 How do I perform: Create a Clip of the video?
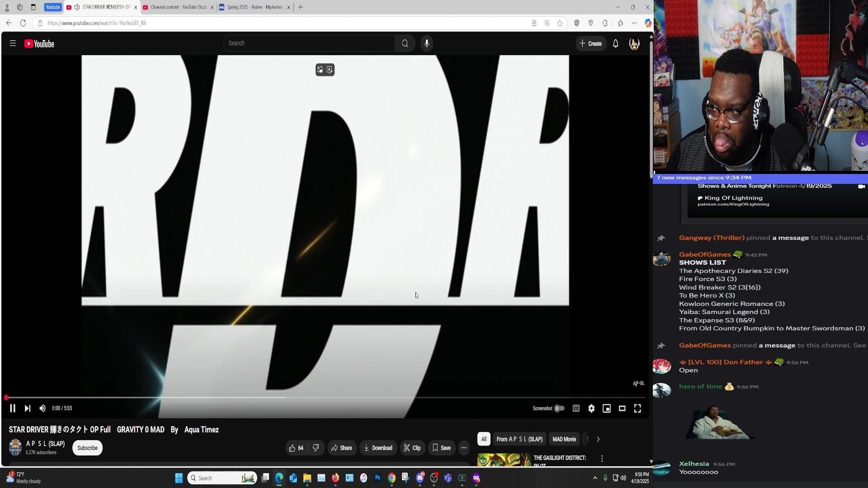[x=412, y=448]
